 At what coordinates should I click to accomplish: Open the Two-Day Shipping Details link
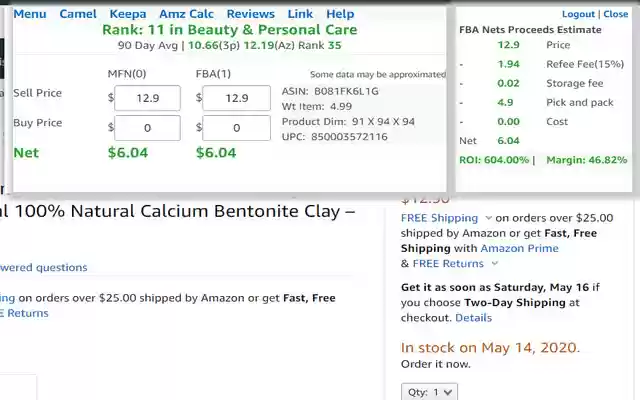coord(473,318)
